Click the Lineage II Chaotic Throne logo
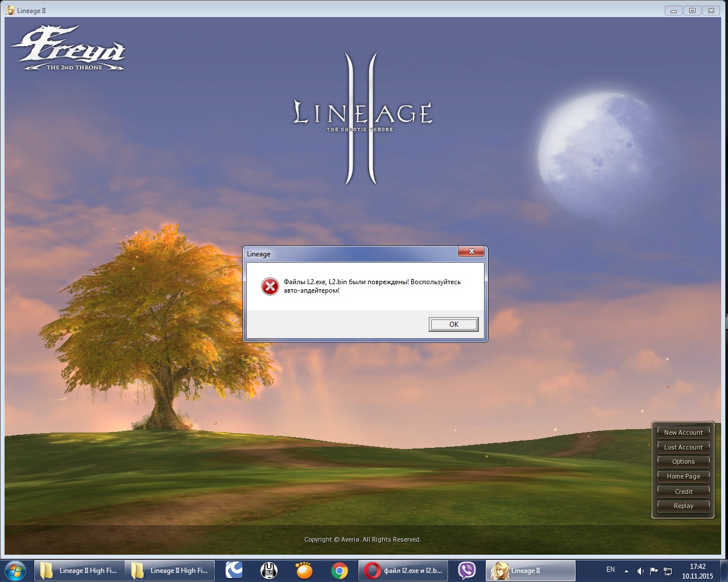 [x=362, y=118]
